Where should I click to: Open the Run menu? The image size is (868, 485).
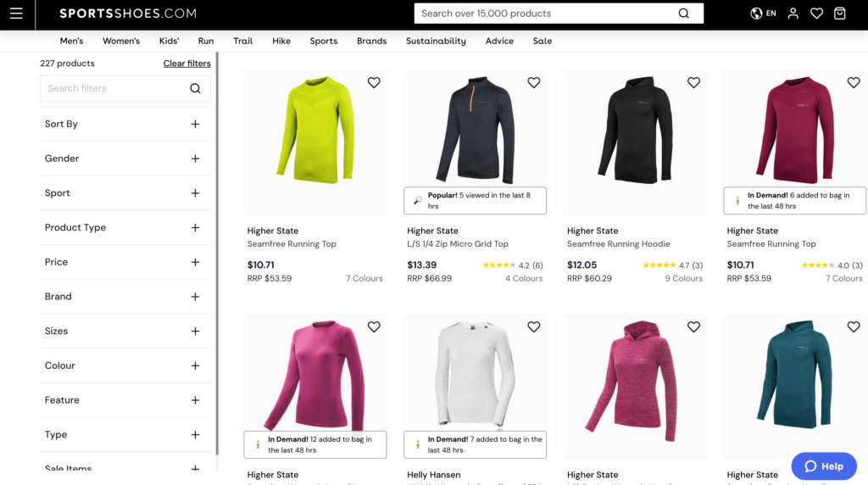point(206,41)
